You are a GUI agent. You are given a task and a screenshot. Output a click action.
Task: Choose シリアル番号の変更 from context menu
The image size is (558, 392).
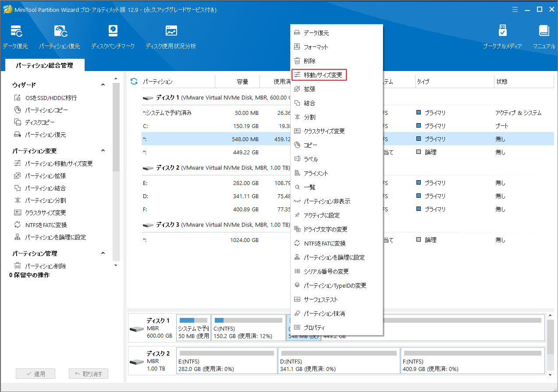click(x=337, y=271)
